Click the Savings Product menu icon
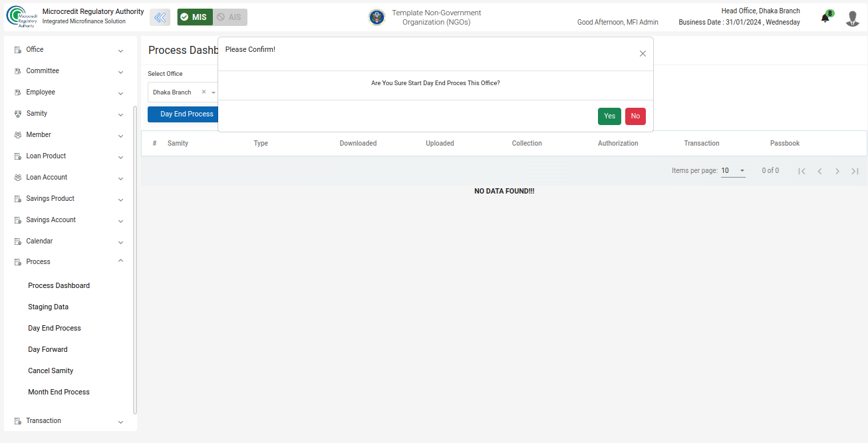The width and height of the screenshot is (868, 443). (x=18, y=199)
